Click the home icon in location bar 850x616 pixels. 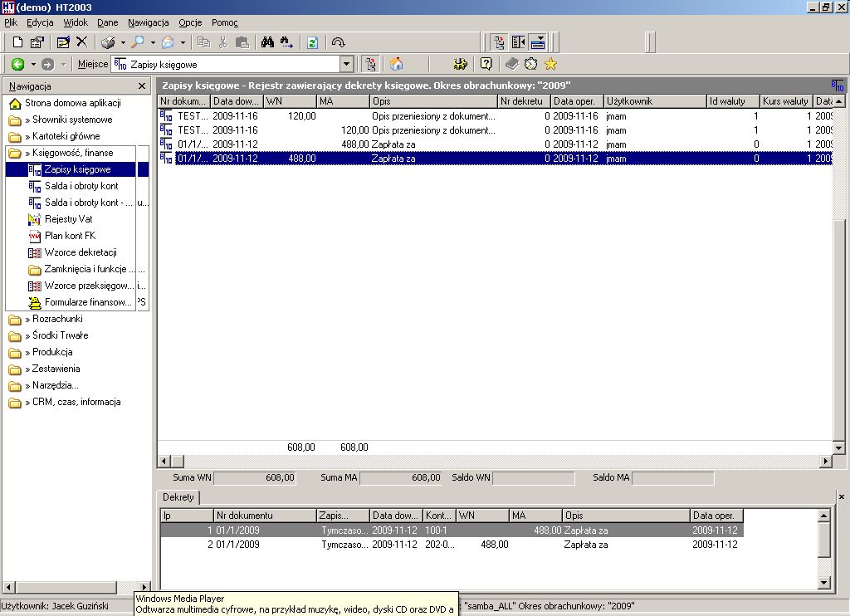(x=397, y=64)
